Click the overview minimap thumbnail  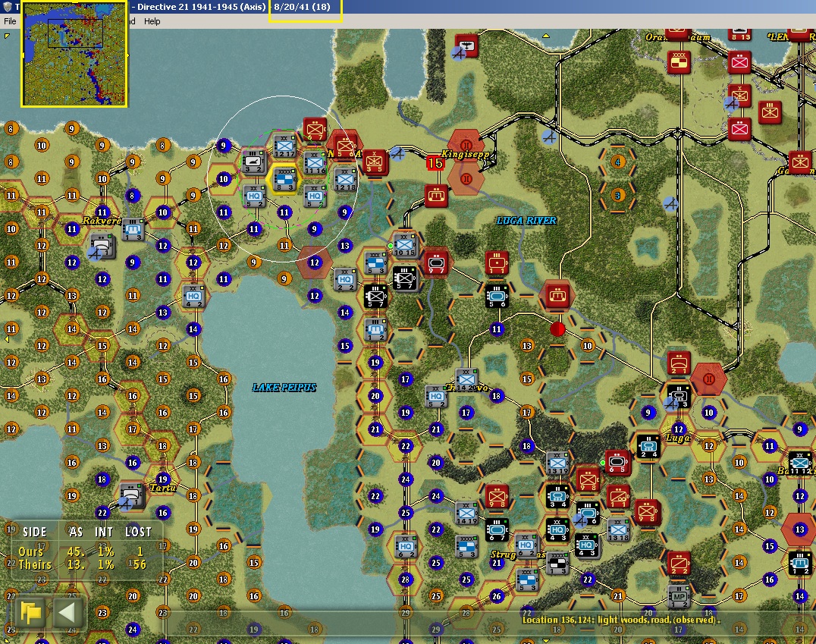74,54
